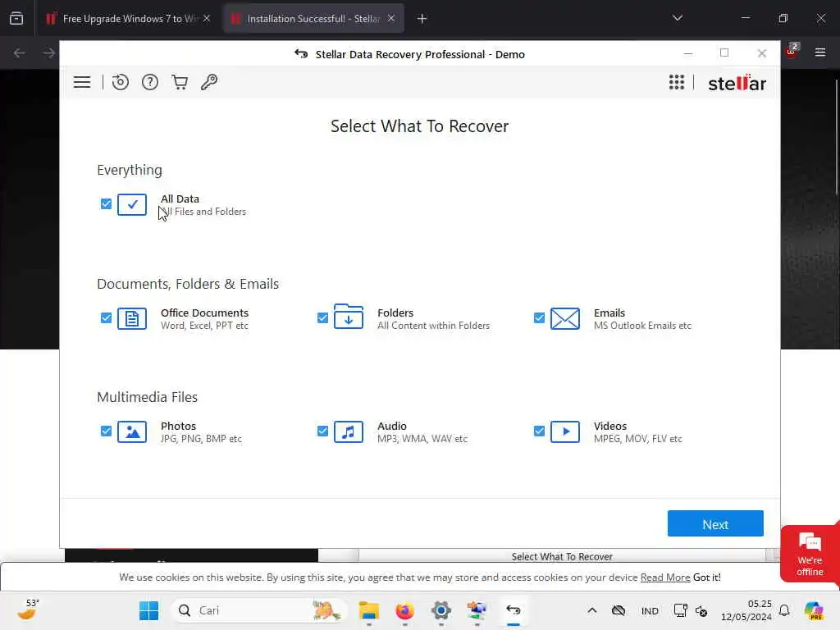The width and height of the screenshot is (840, 630).
Task: Click the Stellar Data Recovery taskbar icon
Action: 514,610
